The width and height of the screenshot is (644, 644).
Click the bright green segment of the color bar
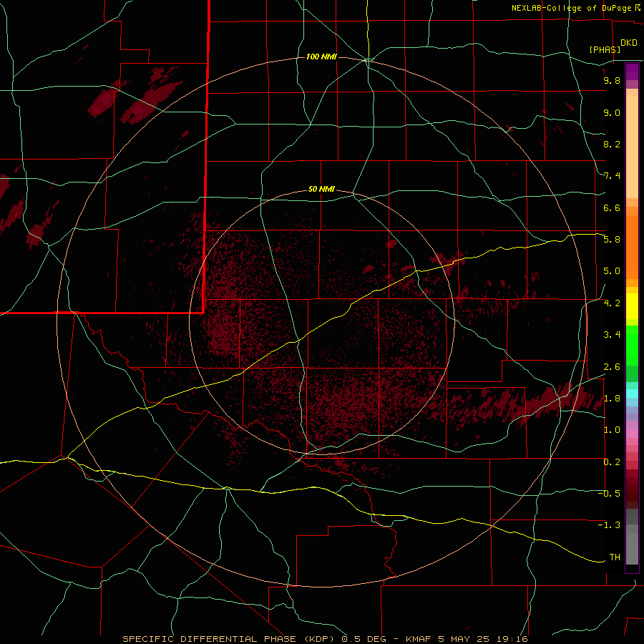(632, 346)
